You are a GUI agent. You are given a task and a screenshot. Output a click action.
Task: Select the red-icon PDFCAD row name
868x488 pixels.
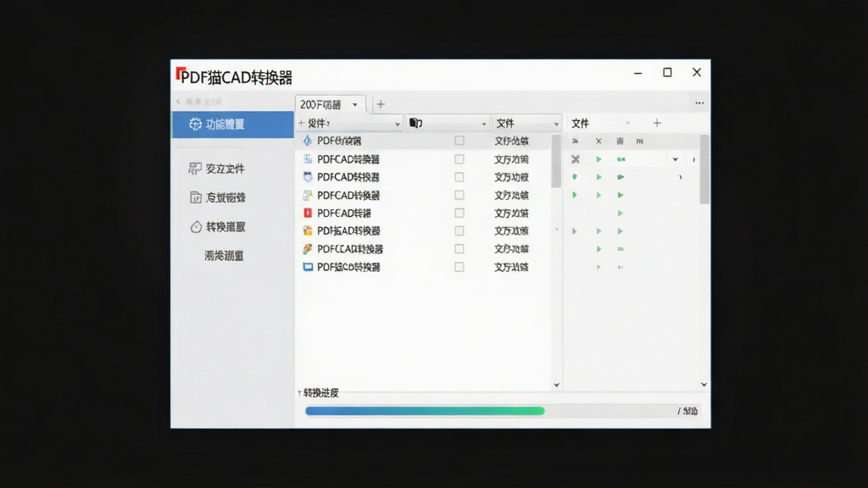click(344, 213)
